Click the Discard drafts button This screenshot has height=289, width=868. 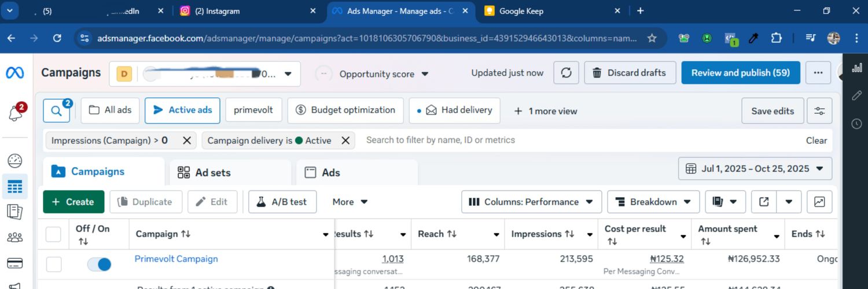click(630, 73)
